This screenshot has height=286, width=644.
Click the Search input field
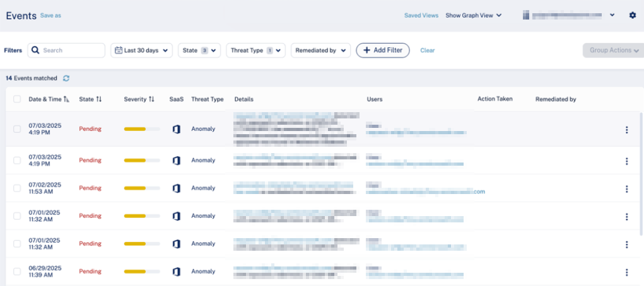[x=71, y=50]
